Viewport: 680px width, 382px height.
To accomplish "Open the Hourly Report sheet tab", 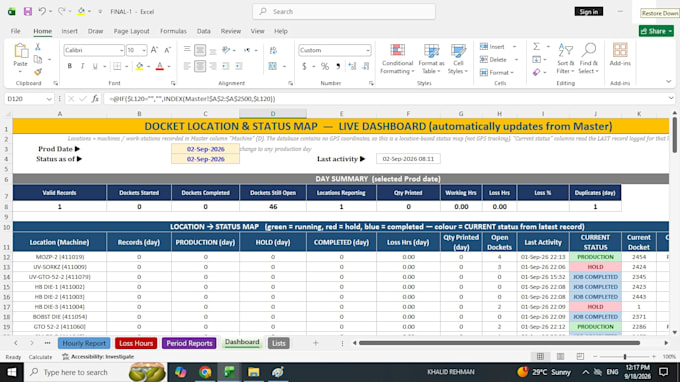I will (x=84, y=343).
